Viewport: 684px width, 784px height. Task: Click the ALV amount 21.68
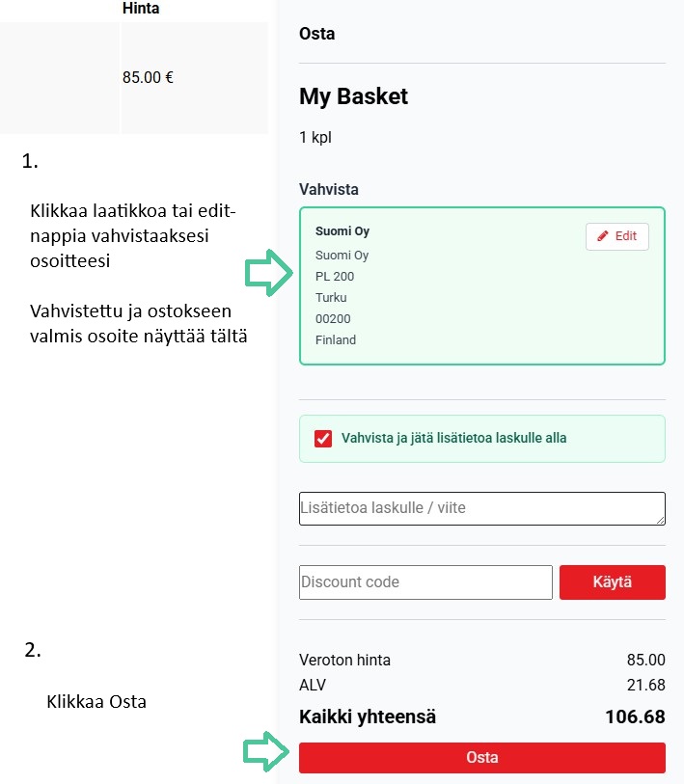point(645,685)
